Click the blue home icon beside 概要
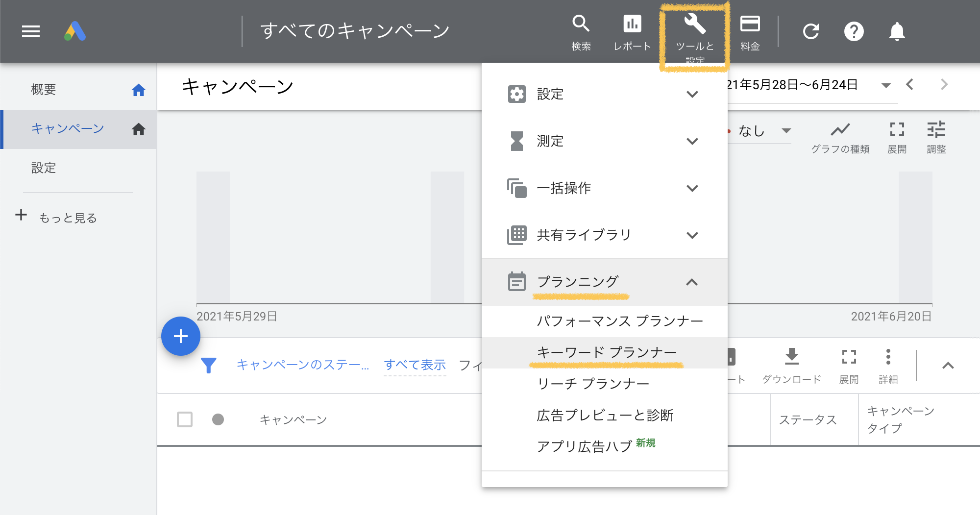980x515 pixels. pos(139,90)
